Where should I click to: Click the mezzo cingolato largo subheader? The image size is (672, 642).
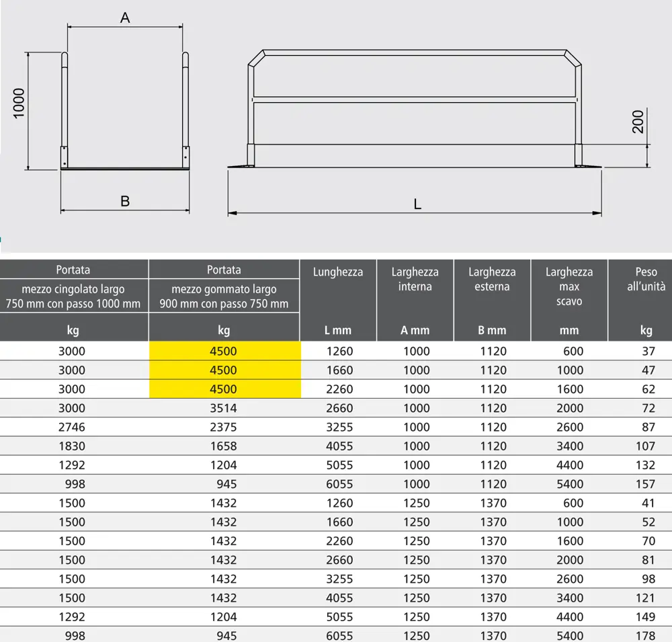73,296
